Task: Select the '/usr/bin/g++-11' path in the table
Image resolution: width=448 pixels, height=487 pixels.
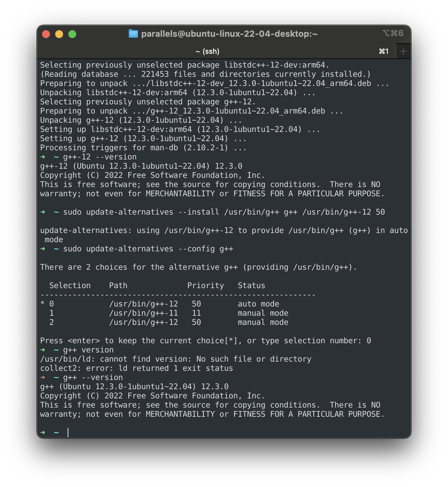Action: [144, 313]
